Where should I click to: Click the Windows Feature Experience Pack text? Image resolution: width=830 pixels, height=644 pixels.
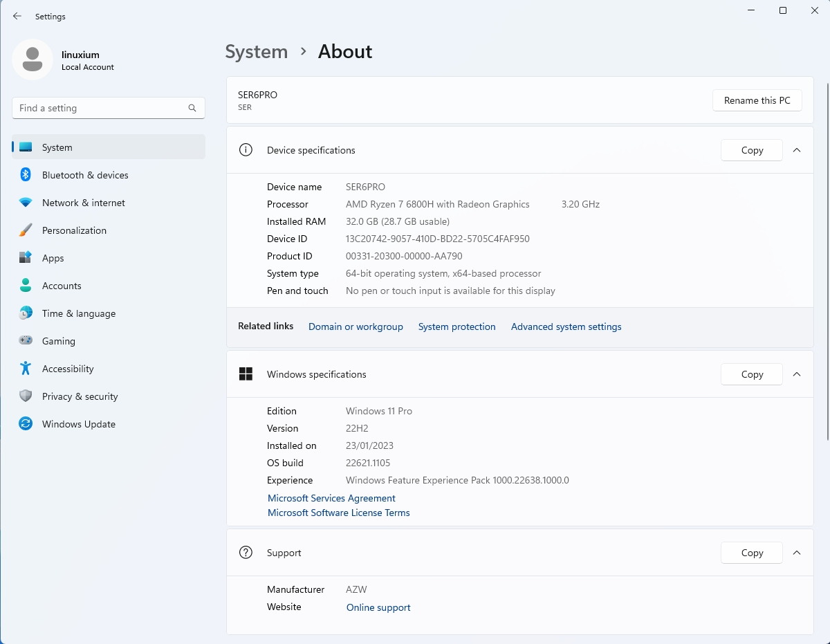457,480
